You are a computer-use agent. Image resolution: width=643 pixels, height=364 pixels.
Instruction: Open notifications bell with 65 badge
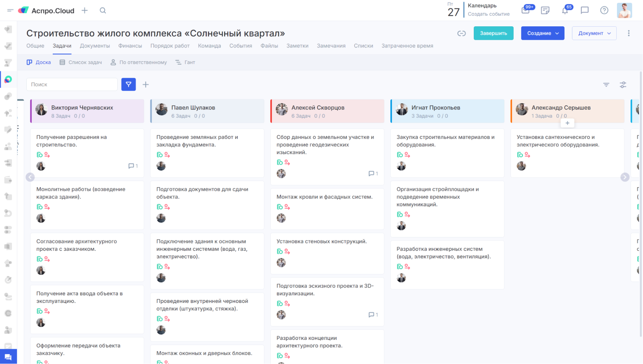(x=565, y=10)
